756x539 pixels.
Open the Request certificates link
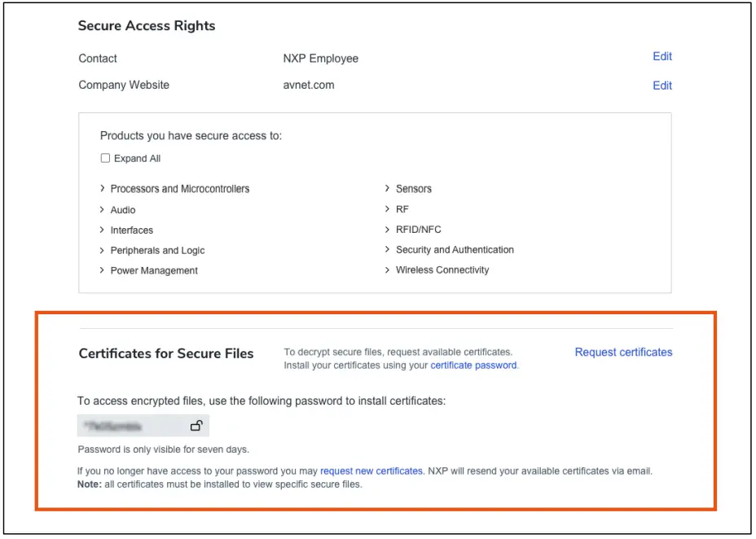pos(622,352)
